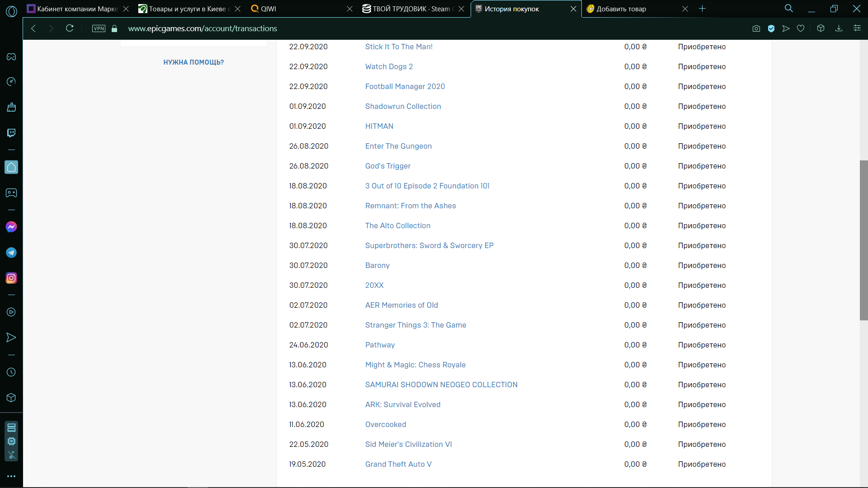Open The Alto Collection link

point(398,225)
